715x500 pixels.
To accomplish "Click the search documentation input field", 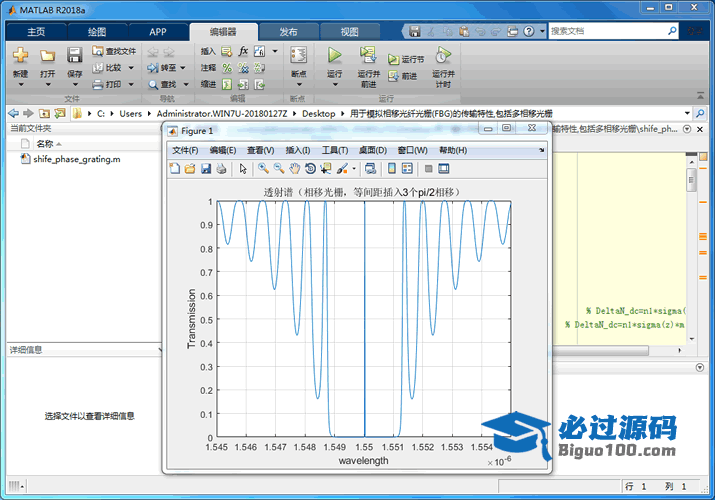I will 607,31.
